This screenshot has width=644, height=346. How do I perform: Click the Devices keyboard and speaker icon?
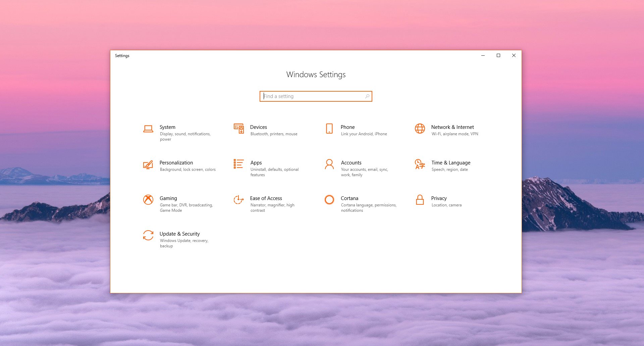click(239, 129)
